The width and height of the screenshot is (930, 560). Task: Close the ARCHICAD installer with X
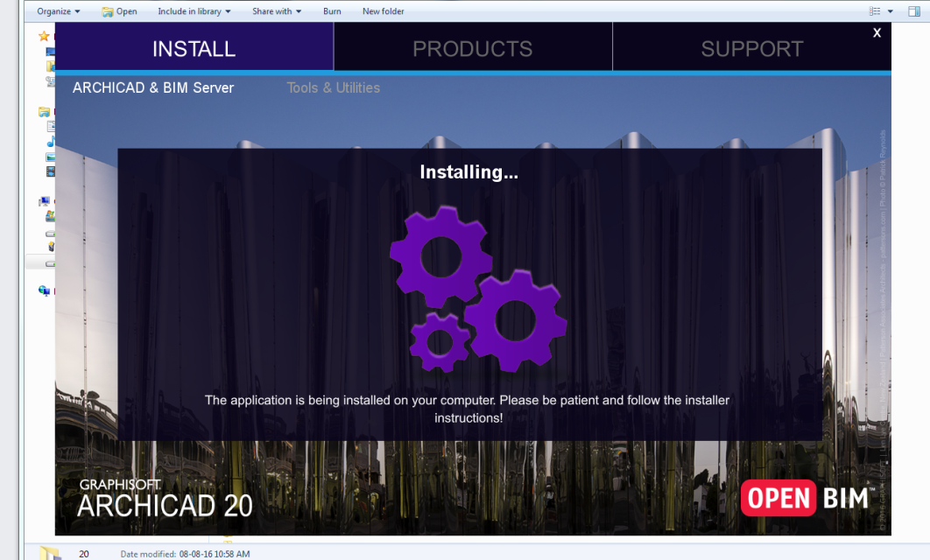tap(877, 32)
